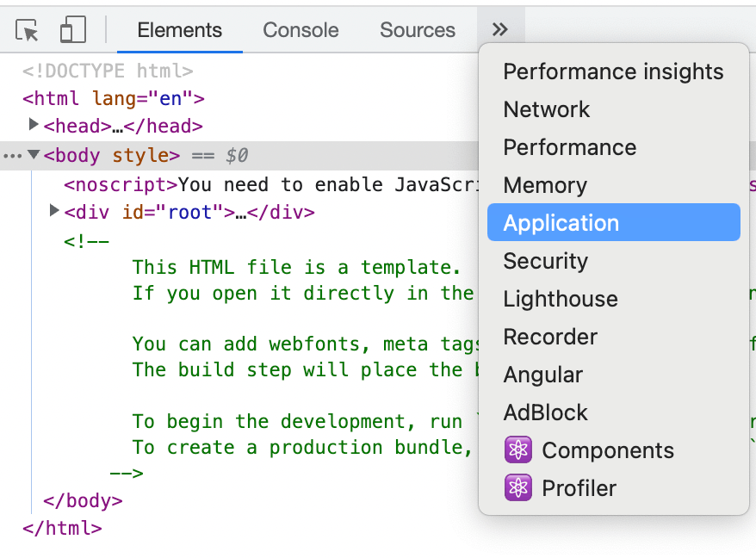The width and height of the screenshot is (756, 558).
Task: Expand the div root element
Action: 54,210
